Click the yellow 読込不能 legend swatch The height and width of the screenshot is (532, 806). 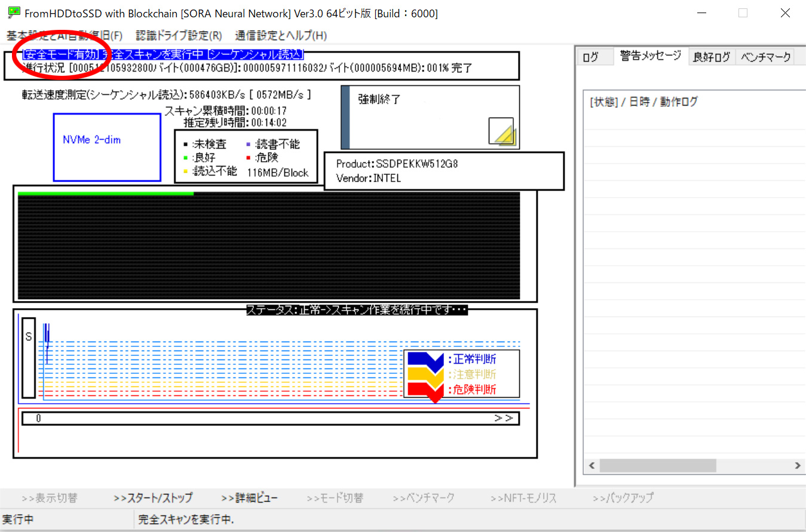pyautogui.click(x=185, y=172)
